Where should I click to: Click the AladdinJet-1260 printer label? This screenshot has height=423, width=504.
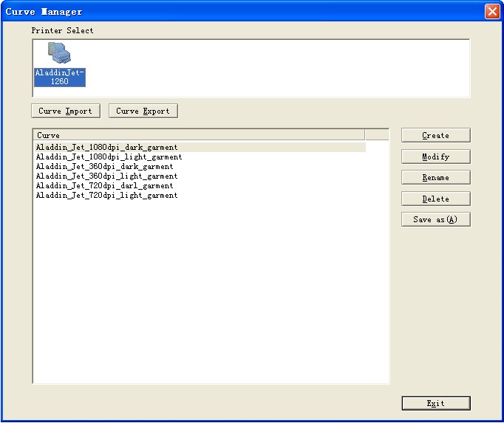pos(60,77)
